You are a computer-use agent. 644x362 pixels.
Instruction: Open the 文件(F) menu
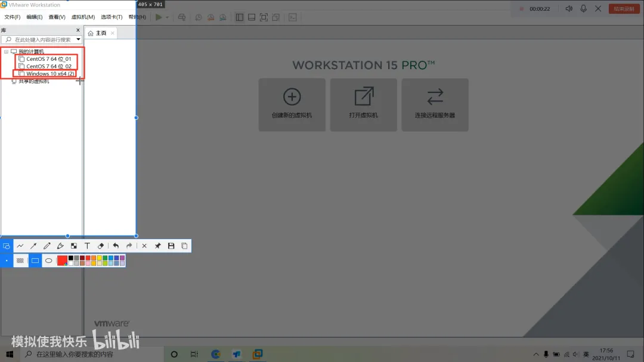point(13,17)
